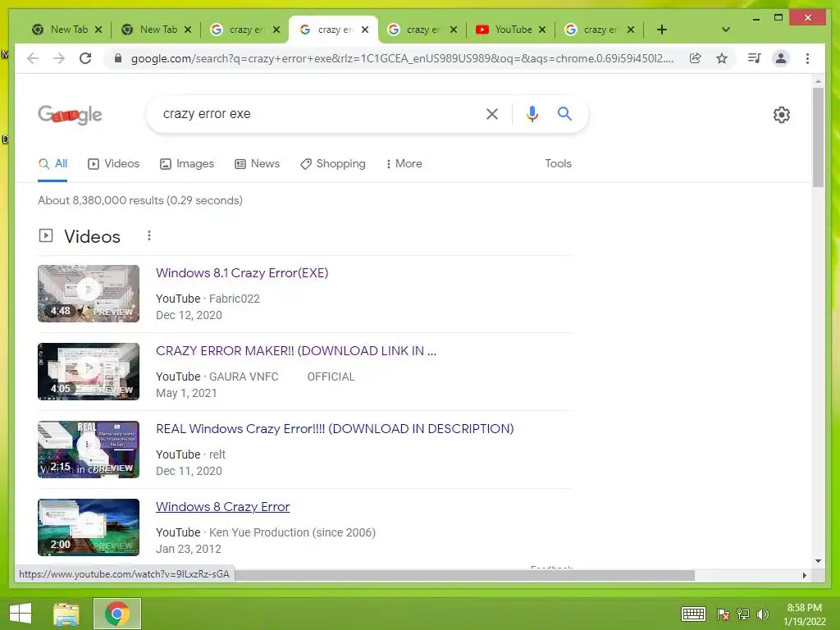Image resolution: width=840 pixels, height=630 pixels.
Task: Go back to the previous page
Action: (33, 58)
